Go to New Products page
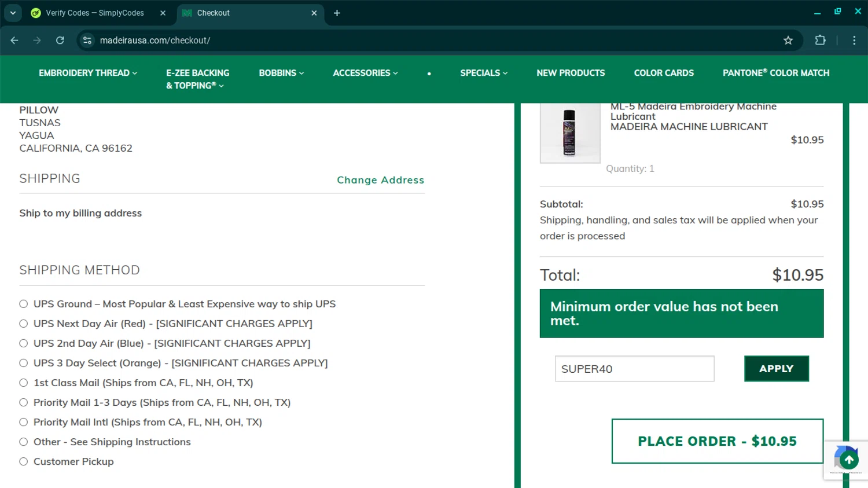The width and height of the screenshot is (868, 488). coord(571,73)
